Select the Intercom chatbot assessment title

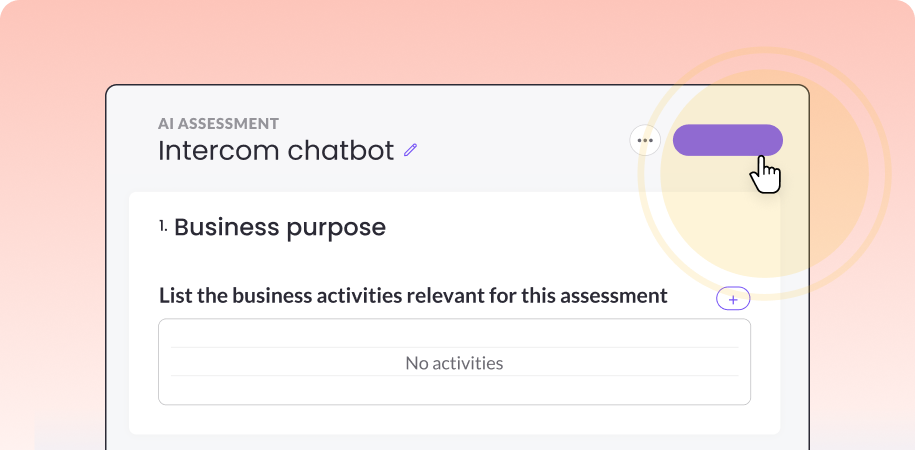(276, 151)
